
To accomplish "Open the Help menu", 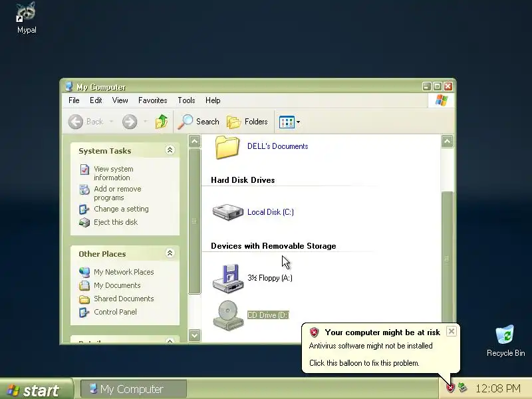I will click(x=213, y=100).
